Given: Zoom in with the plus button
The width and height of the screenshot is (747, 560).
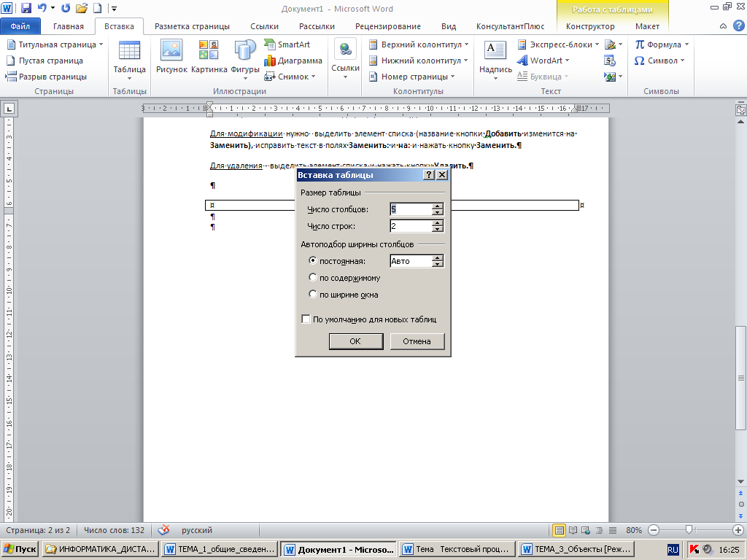Looking at the screenshot, I should coord(738,530).
